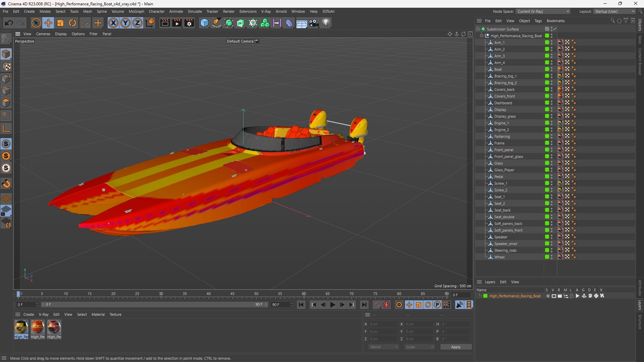644x362 pixels.
Task: Open the V-Ray menu in menu bar
Action: (x=266, y=11)
